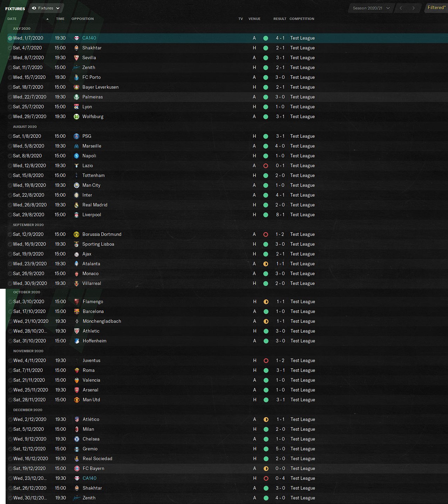Click the Tottenham club badge

(x=76, y=176)
